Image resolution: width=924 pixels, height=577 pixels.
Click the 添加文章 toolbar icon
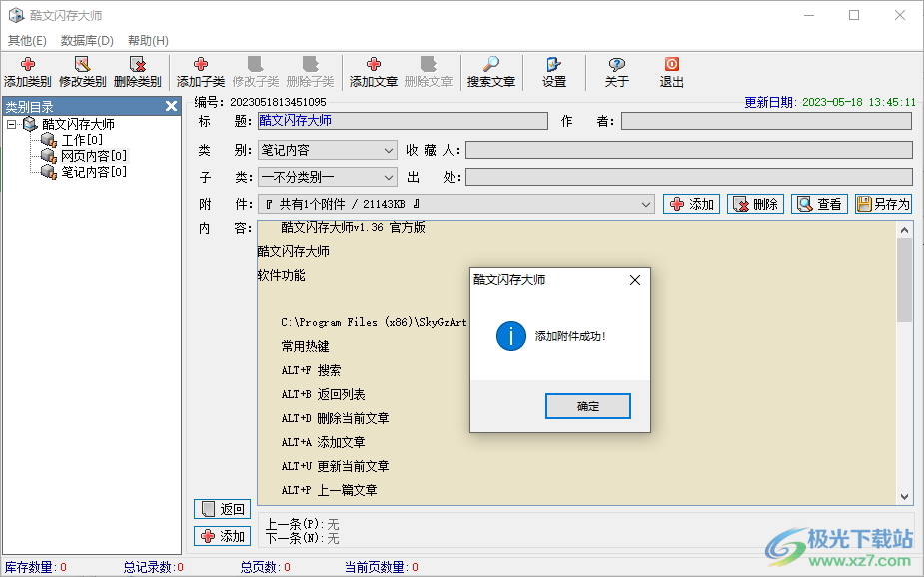(373, 72)
